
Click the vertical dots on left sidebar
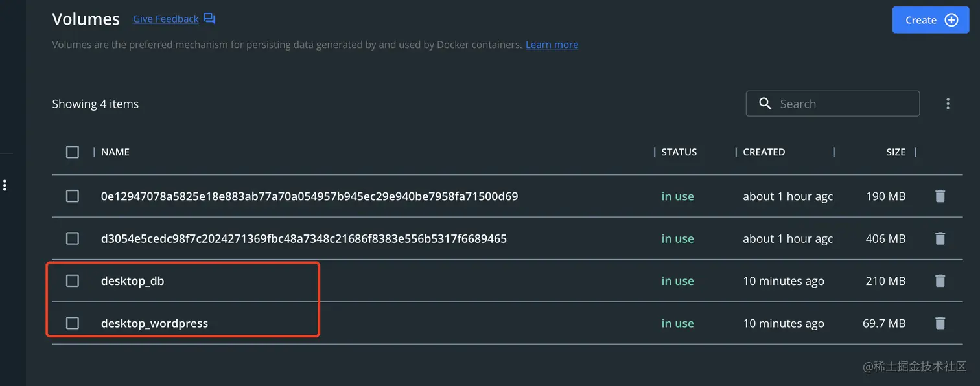click(5, 186)
